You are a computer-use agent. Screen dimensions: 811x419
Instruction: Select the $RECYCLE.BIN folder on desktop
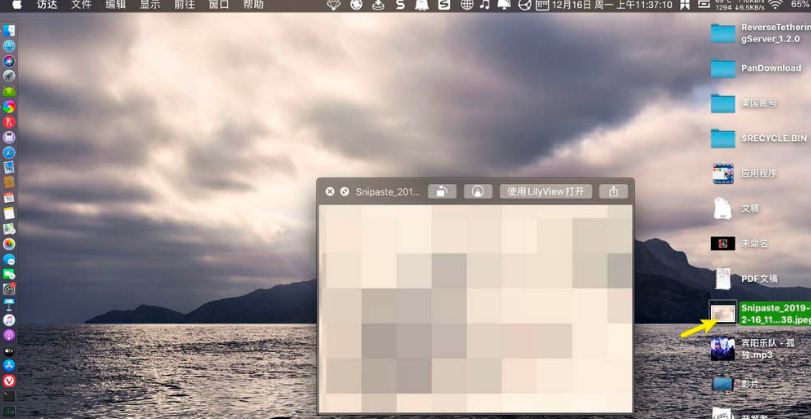click(723, 139)
